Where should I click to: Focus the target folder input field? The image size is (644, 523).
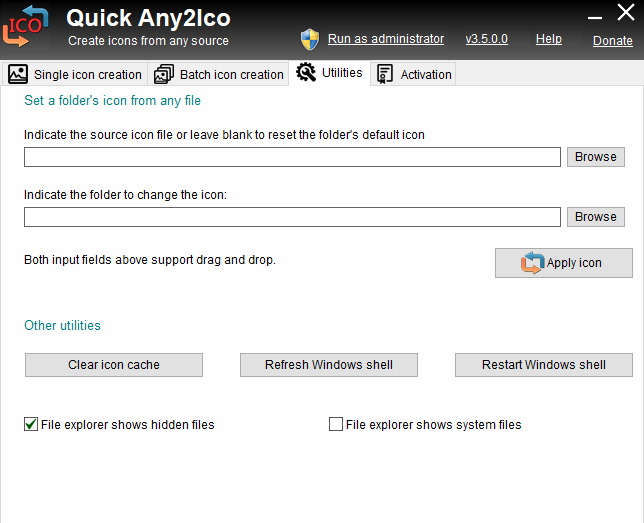(x=292, y=217)
